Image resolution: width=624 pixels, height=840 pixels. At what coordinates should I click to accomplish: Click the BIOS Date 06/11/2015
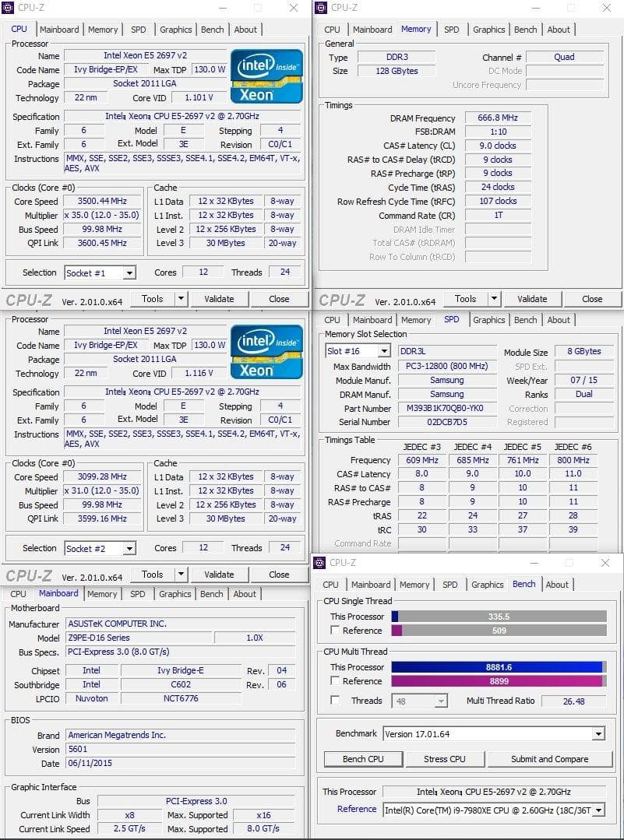180,763
